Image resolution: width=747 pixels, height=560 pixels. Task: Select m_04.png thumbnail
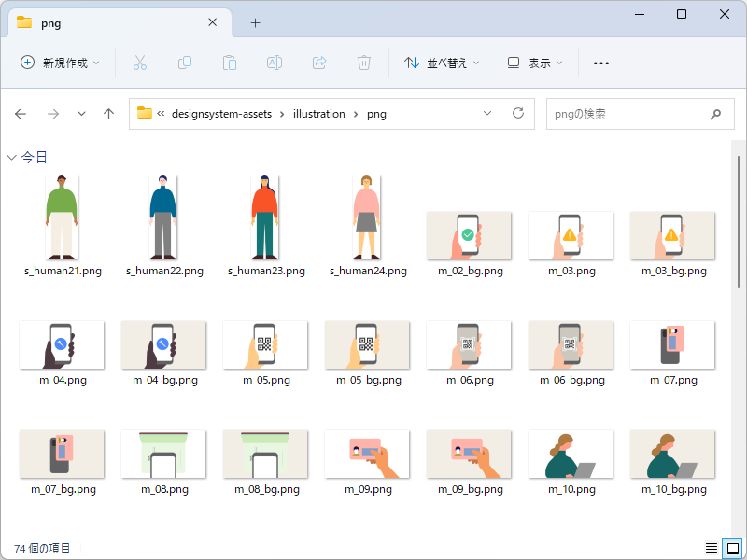point(62,344)
